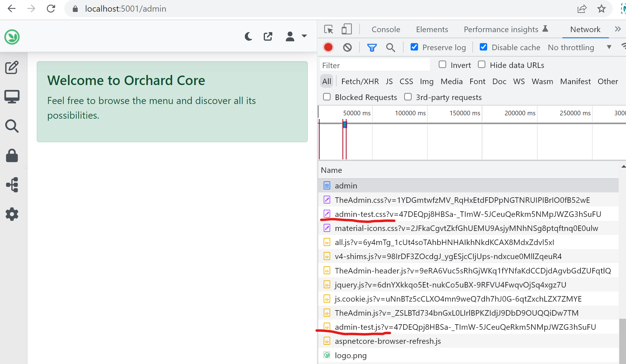
Task: Expand the hidden DevTools panels chevron
Action: click(618, 29)
